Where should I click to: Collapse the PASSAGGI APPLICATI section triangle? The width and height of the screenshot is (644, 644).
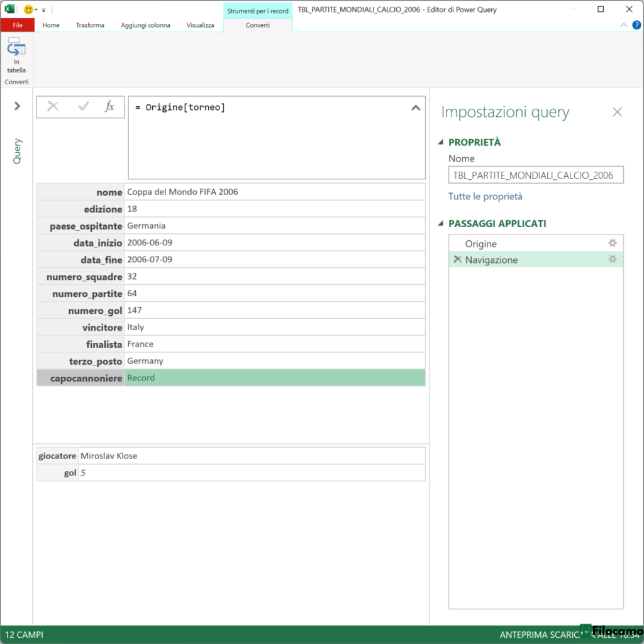(x=441, y=224)
